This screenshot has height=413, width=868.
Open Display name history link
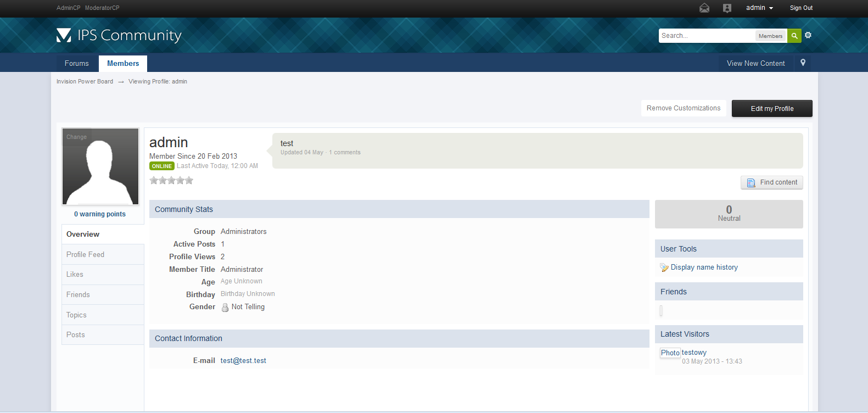(x=704, y=267)
